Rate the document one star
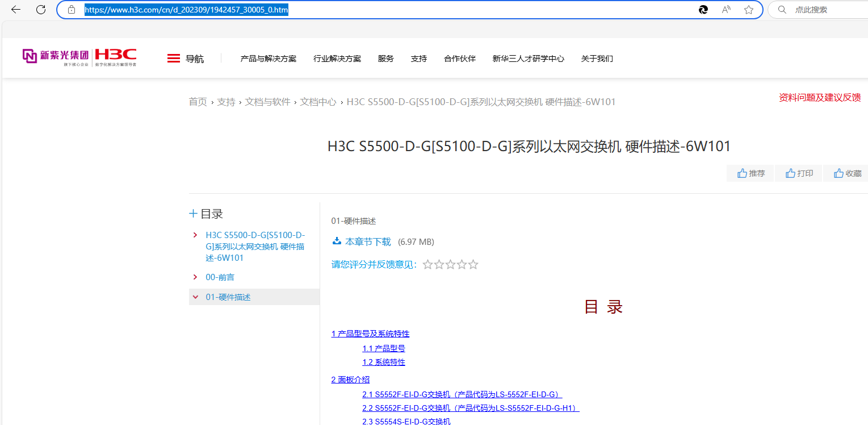The height and width of the screenshot is (425, 868). coord(428,265)
